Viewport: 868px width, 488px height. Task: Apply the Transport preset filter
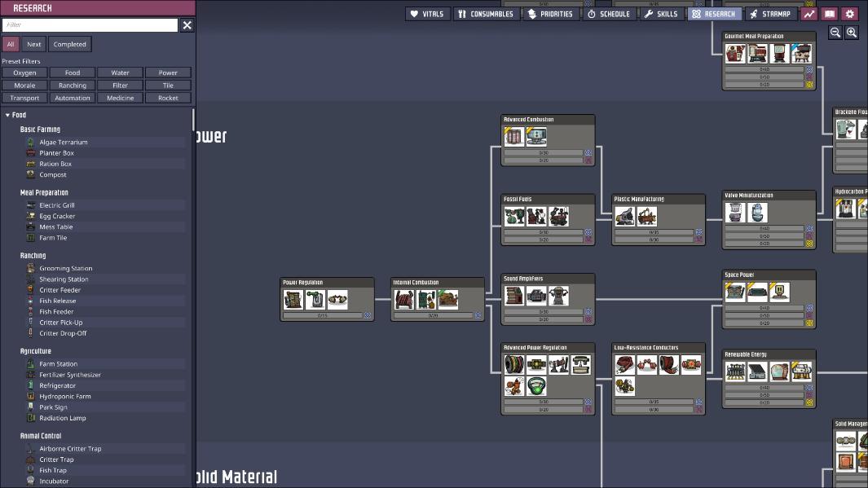(24, 98)
